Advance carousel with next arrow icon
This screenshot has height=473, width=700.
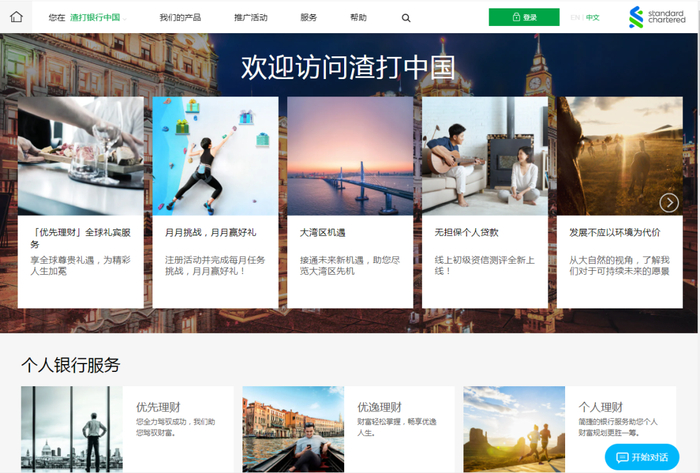[669, 203]
